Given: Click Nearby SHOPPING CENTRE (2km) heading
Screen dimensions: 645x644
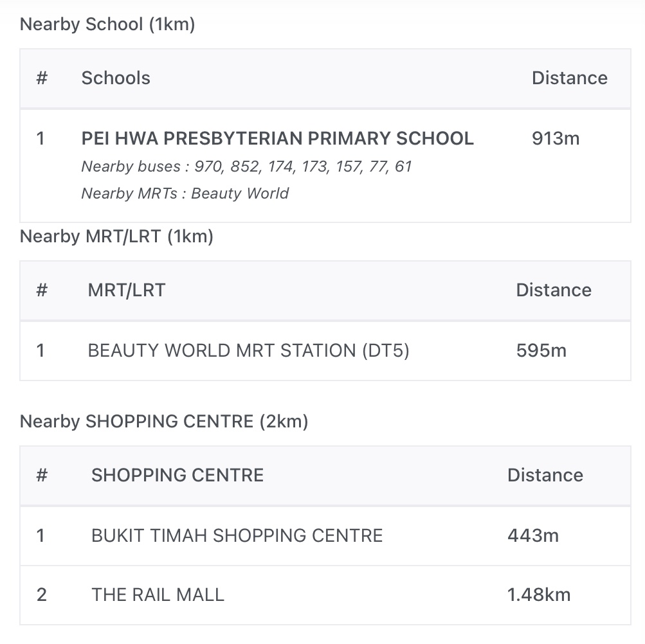Looking at the screenshot, I should 164,422.
